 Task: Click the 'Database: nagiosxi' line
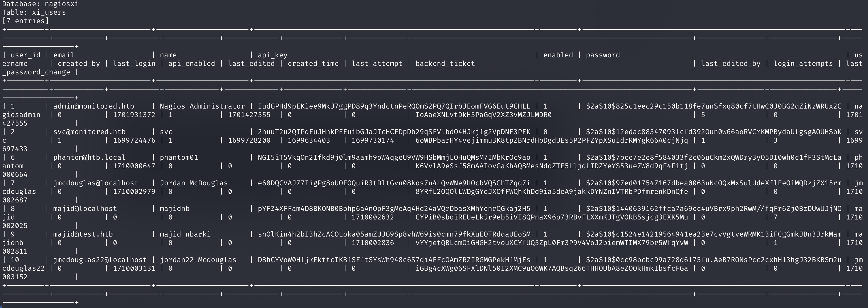coord(40,4)
